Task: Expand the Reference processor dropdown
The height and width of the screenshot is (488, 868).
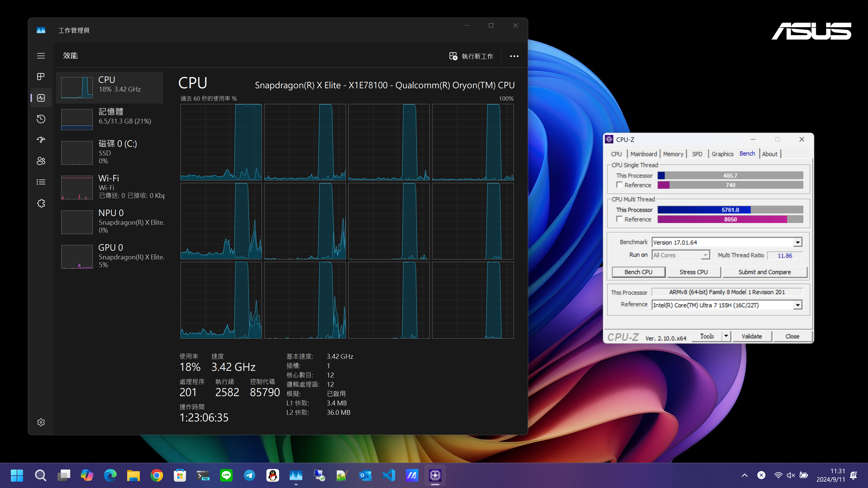Action: pos(797,305)
